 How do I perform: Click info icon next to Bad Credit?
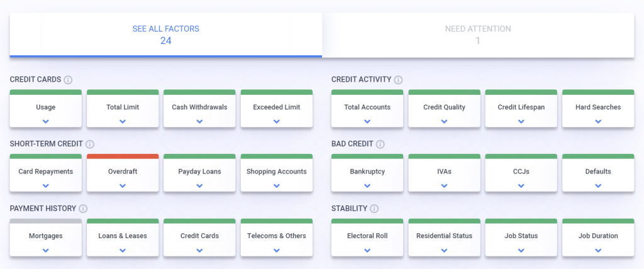(x=380, y=144)
